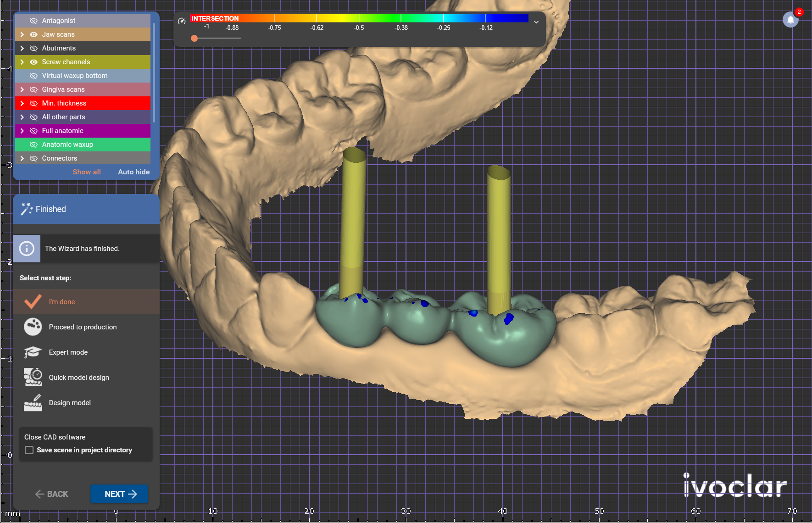Open the notifications bell icon
Viewport: 812px width, 523px height.
point(790,20)
